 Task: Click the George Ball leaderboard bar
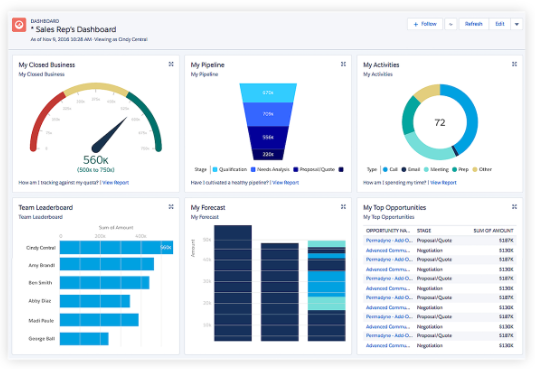tap(84, 339)
